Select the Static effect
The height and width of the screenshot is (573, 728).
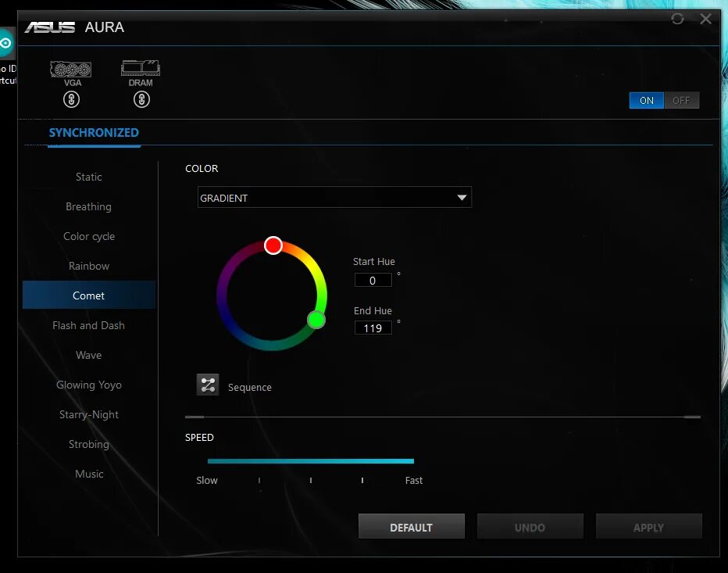pyautogui.click(x=89, y=177)
